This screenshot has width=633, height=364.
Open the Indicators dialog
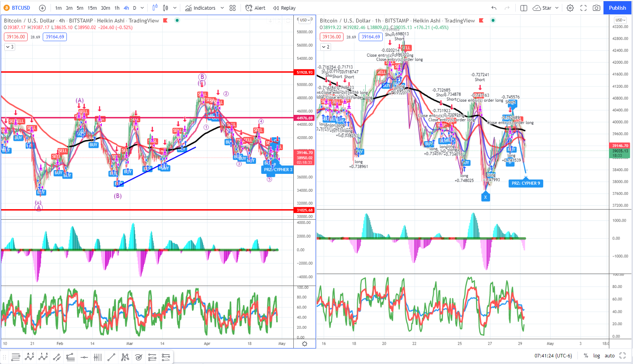coord(200,8)
